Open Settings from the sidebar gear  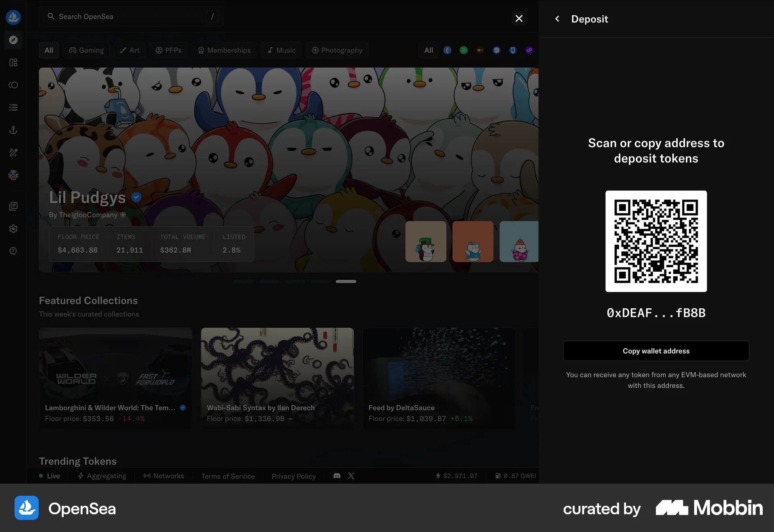point(13,229)
